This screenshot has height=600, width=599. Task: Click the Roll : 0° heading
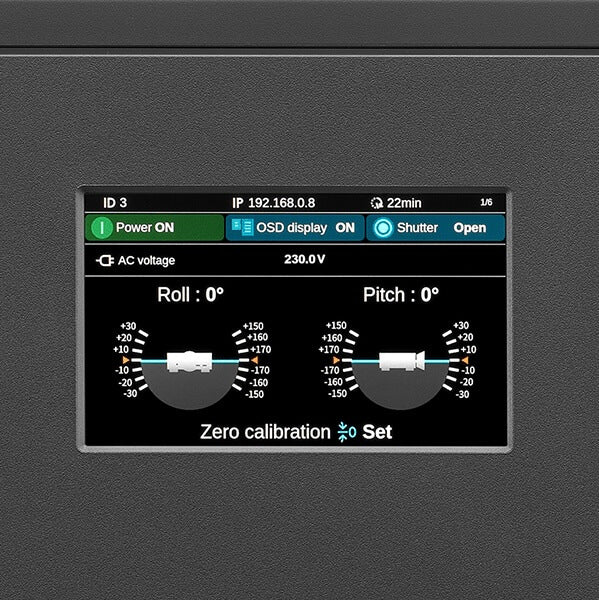tap(190, 295)
